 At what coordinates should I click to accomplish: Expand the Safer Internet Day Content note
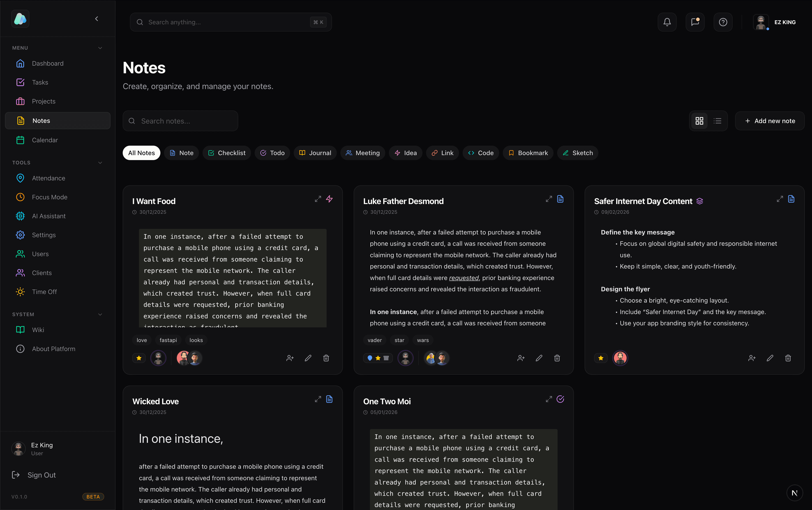[780, 199]
